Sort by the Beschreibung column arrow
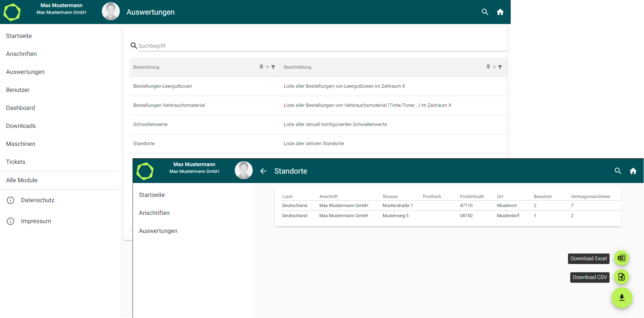Screen dimensions: 644x318 pos(494,67)
